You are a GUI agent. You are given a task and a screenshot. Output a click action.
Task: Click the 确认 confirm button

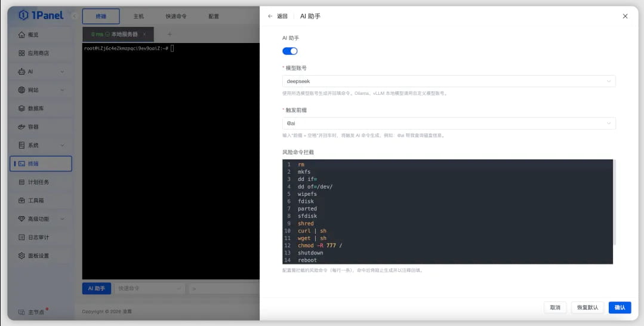pos(620,307)
